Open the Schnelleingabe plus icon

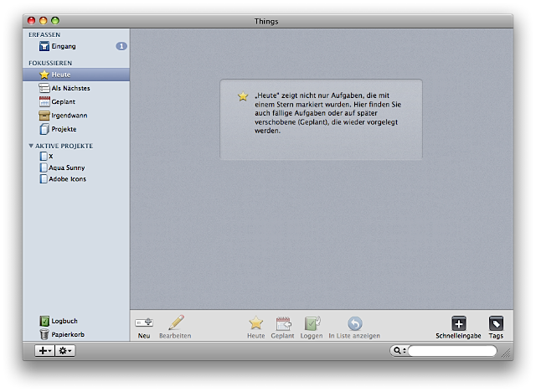tap(459, 323)
